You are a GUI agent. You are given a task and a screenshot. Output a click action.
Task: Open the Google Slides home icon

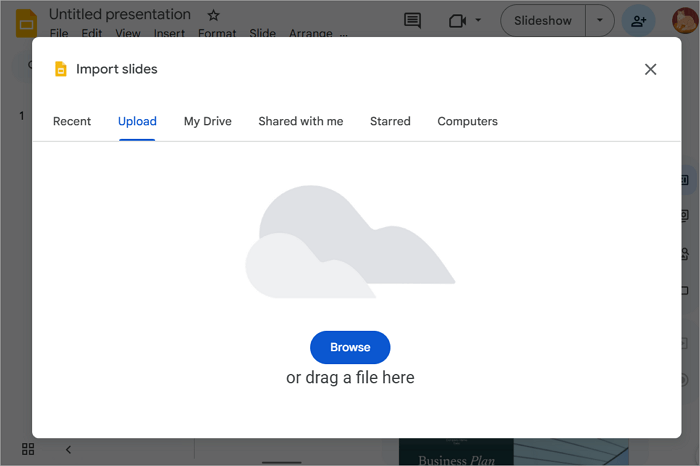click(x=26, y=23)
